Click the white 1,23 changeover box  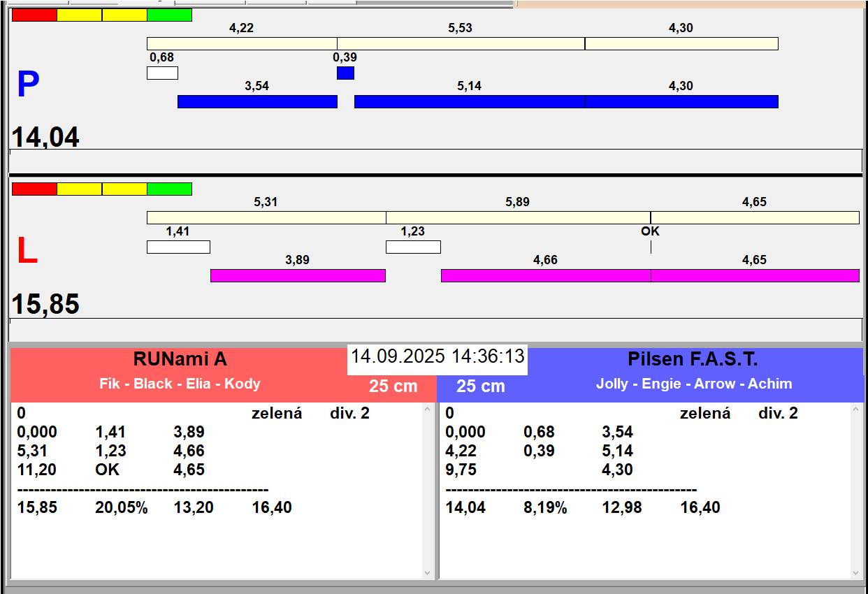coord(413,247)
